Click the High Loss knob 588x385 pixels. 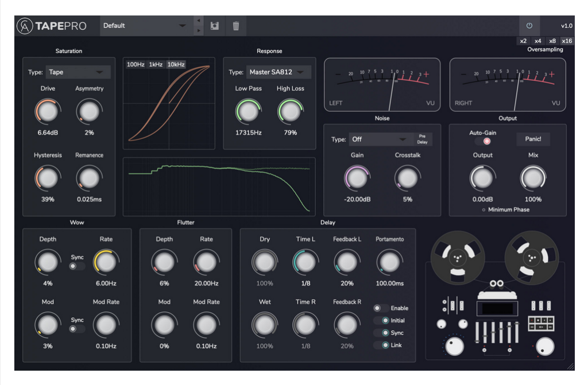pyautogui.click(x=290, y=111)
